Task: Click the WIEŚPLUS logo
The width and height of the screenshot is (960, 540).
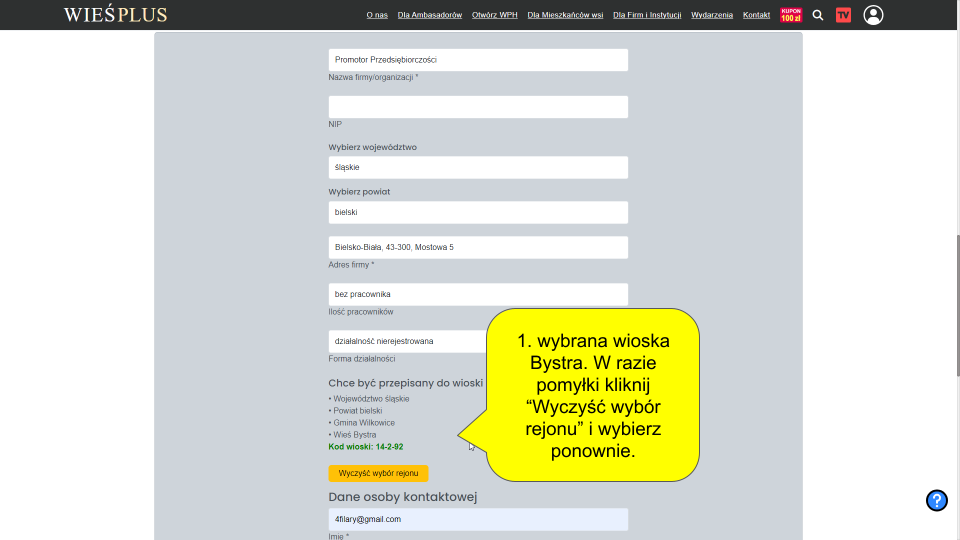Action: tap(115, 15)
